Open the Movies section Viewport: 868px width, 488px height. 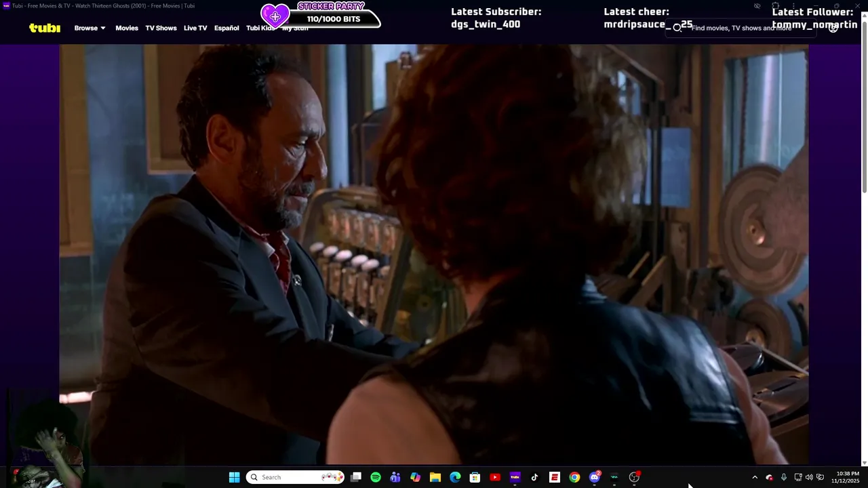click(x=127, y=28)
